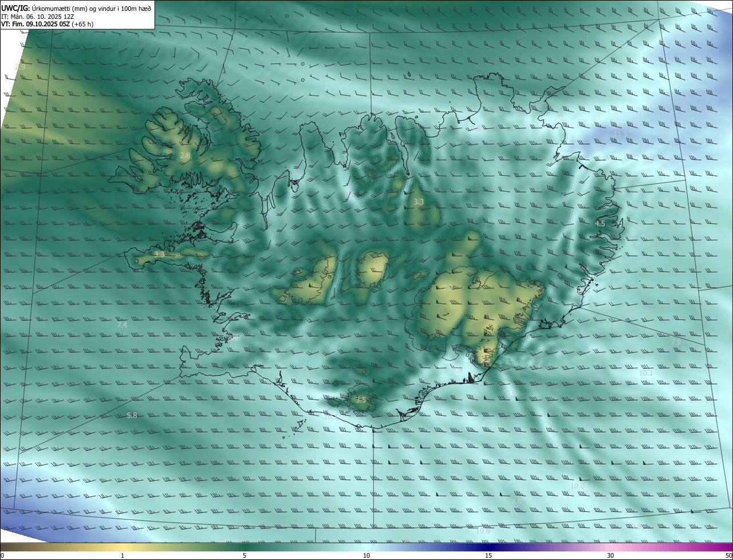Screen dimensions: 733x560
Task: Click the "10" tick on the colour scale
Action: tap(366, 556)
